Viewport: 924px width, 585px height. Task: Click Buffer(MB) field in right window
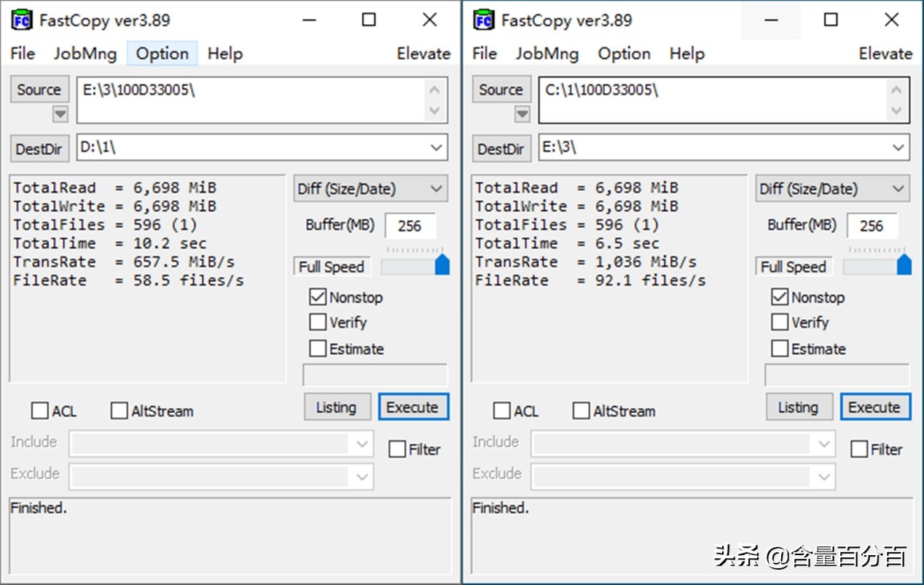point(872,226)
